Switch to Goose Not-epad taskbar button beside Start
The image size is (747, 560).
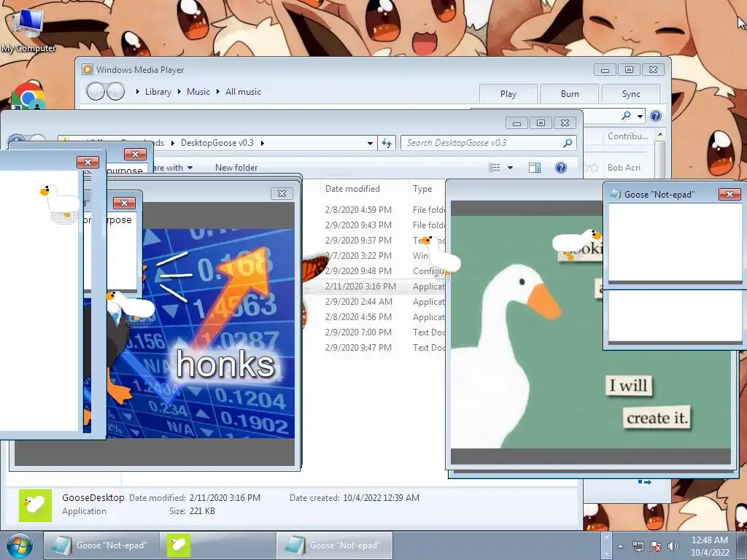(x=101, y=545)
